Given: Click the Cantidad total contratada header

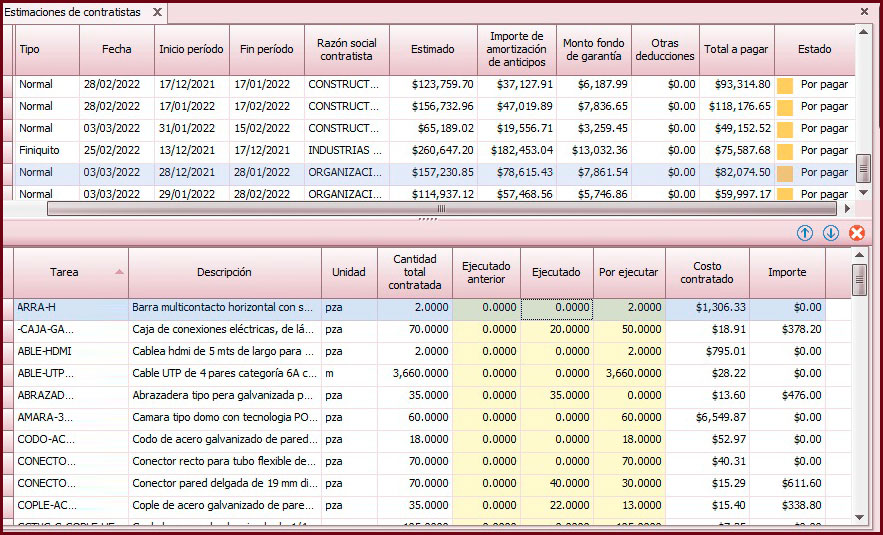Looking at the screenshot, I should point(414,273).
